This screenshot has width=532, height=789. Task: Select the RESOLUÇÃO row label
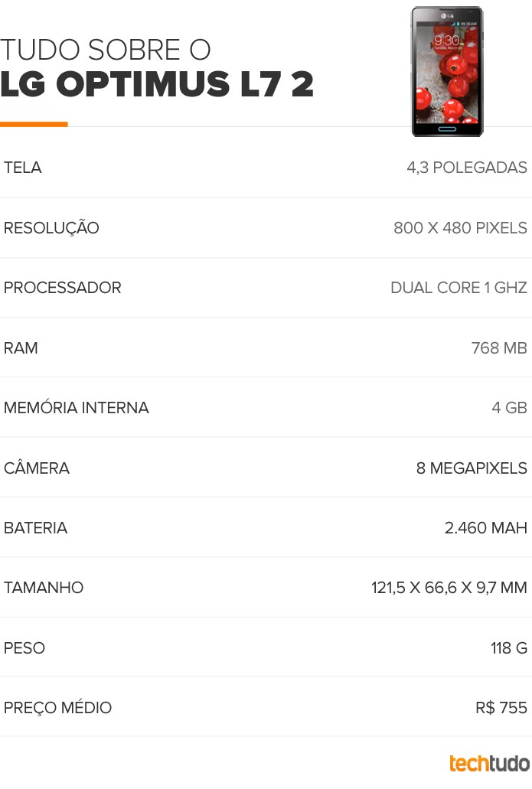51,227
